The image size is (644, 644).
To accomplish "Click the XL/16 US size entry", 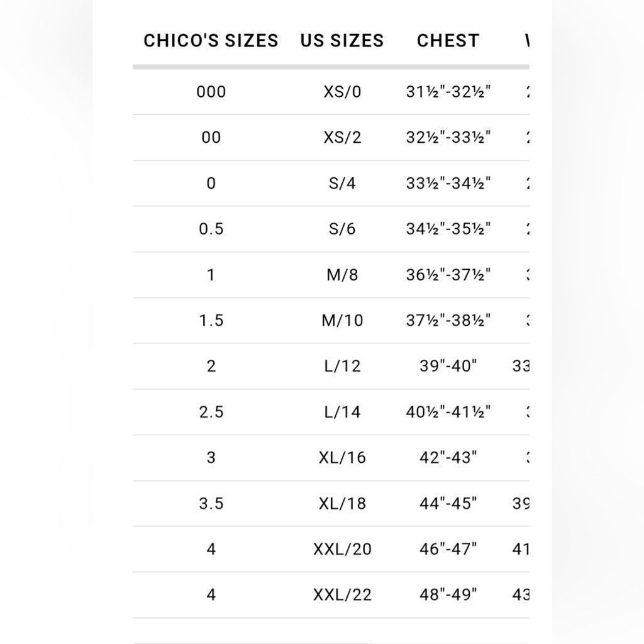I will point(342,458).
